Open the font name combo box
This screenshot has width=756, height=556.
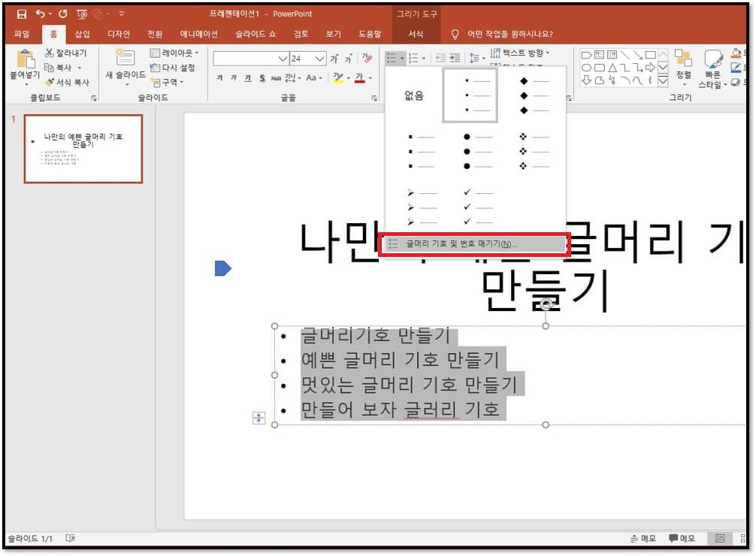pyautogui.click(x=251, y=59)
